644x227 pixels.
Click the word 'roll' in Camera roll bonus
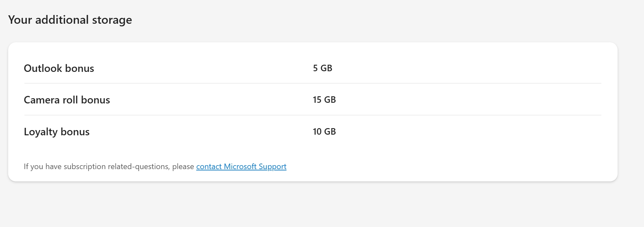point(70,100)
